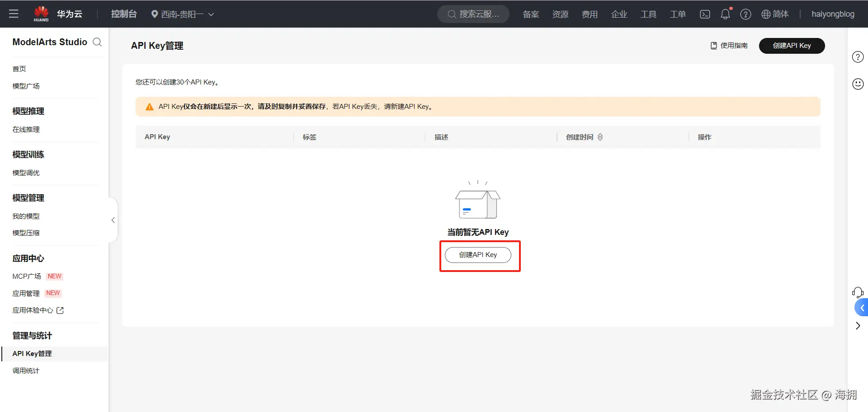Click the blue floating assistant tab
The width and height of the screenshot is (868, 412).
click(x=861, y=308)
